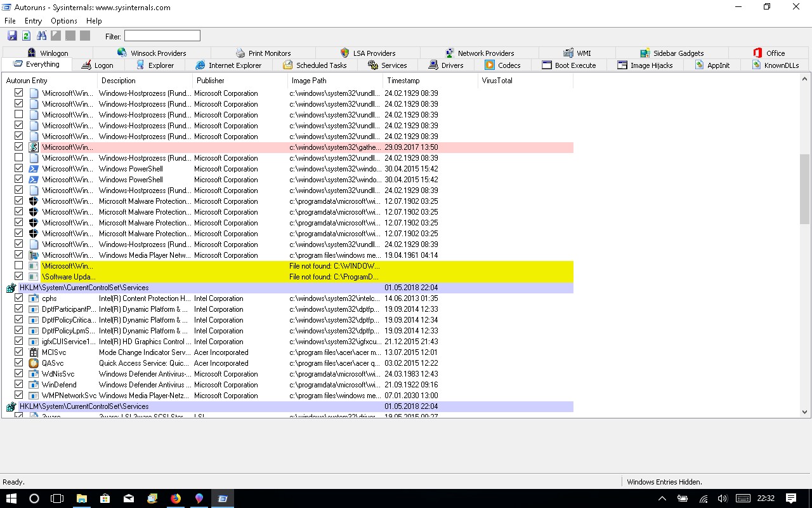This screenshot has width=812, height=508.
Task: Toggle the WdNisSvc checkbox
Action: tap(18, 374)
